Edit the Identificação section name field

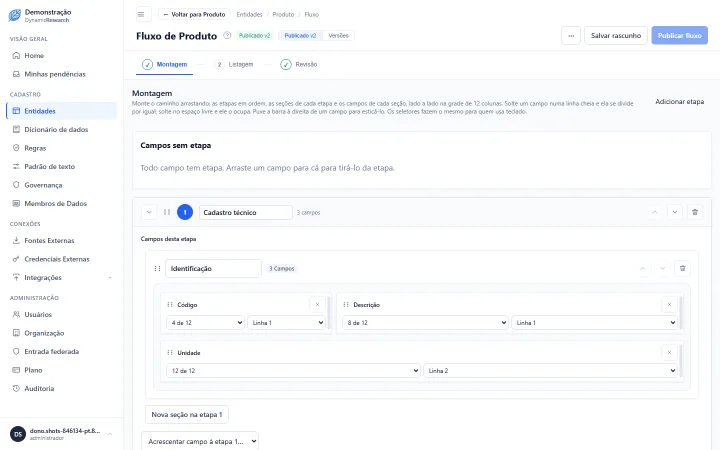pos(214,269)
